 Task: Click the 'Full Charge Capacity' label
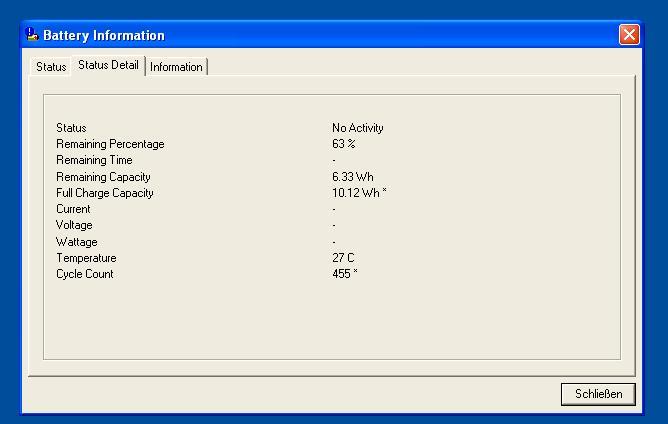click(x=104, y=193)
